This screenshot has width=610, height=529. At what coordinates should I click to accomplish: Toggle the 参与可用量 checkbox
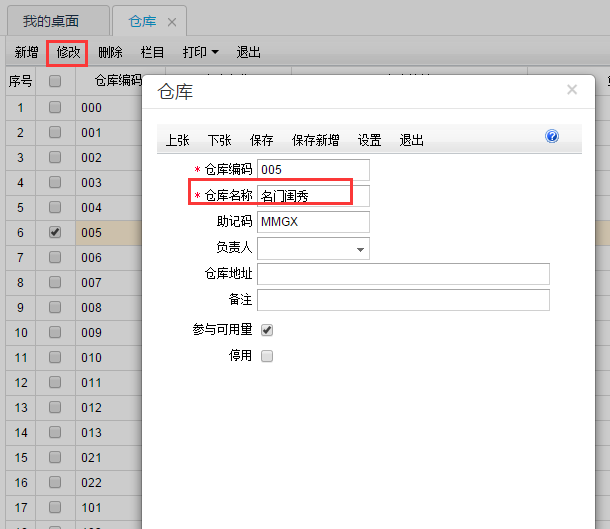click(267, 329)
